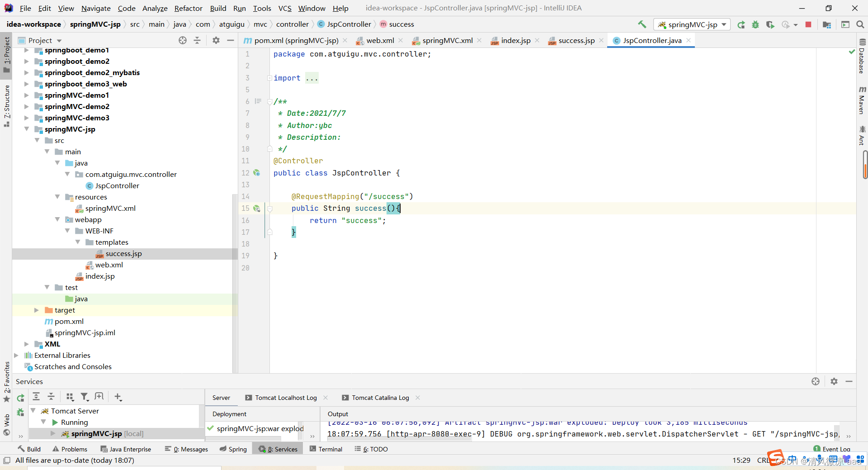Image resolution: width=868 pixels, height=470 pixels.
Task: Open Search Everywhere magnifier icon
Action: pyautogui.click(x=860, y=24)
